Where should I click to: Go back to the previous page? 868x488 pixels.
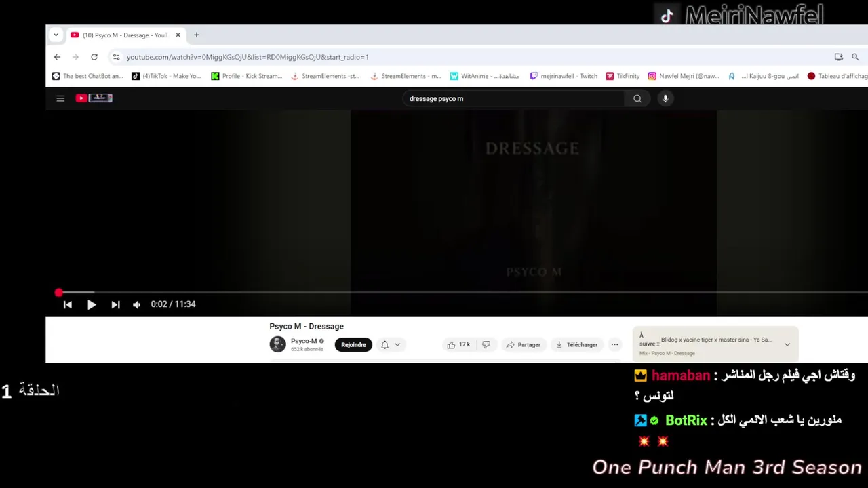(x=57, y=57)
